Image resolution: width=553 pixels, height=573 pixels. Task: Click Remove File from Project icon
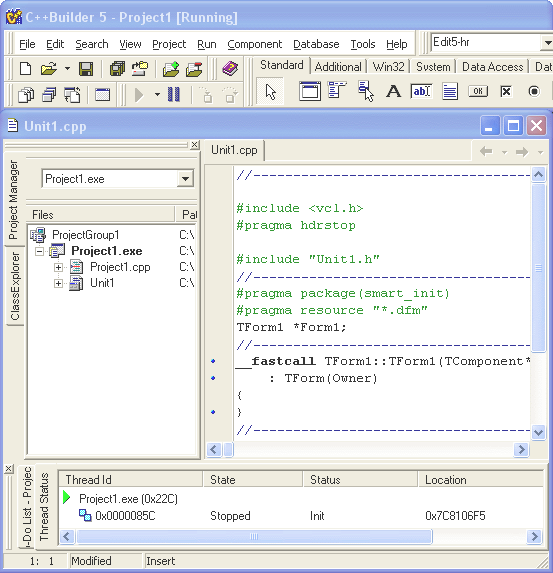click(194, 69)
